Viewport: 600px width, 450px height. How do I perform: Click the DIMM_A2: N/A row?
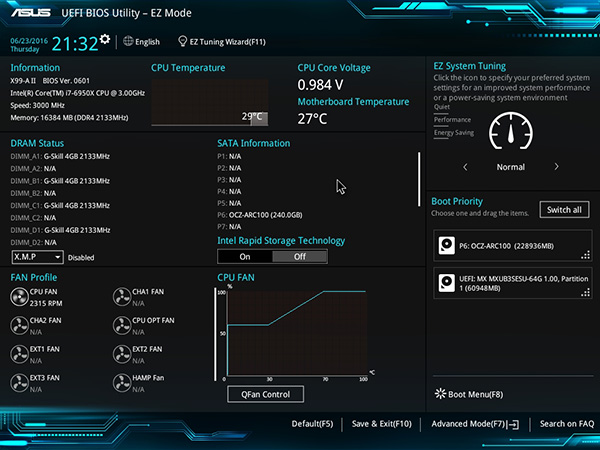coord(33,169)
